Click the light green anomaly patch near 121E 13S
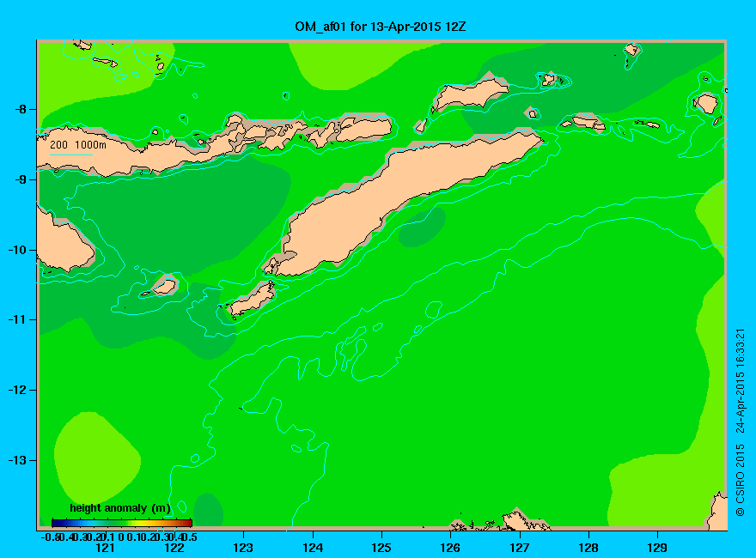756x558 pixels. coord(96,457)
